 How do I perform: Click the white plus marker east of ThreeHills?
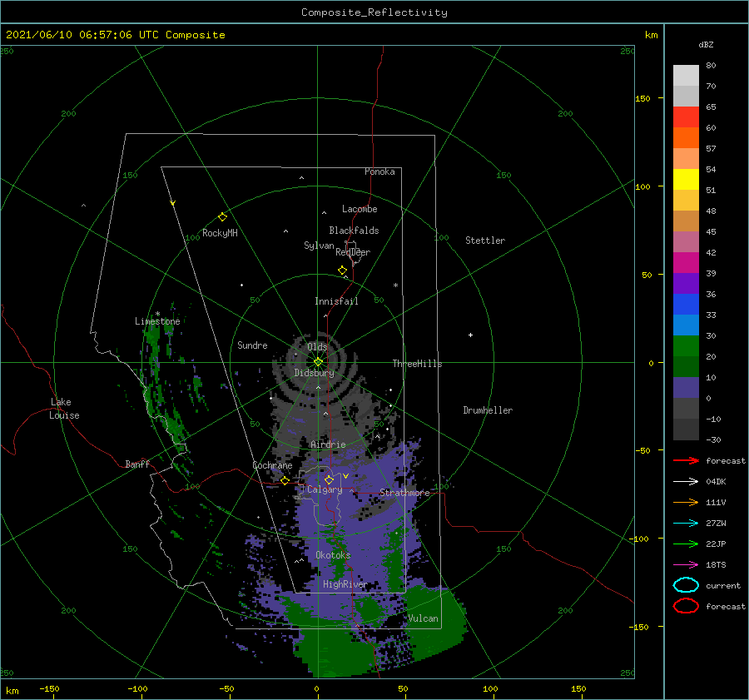tap(470, 335)
